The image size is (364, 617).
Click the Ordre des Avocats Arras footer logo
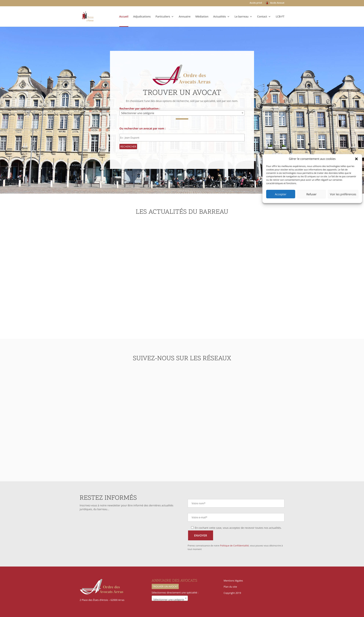[102, 587]
